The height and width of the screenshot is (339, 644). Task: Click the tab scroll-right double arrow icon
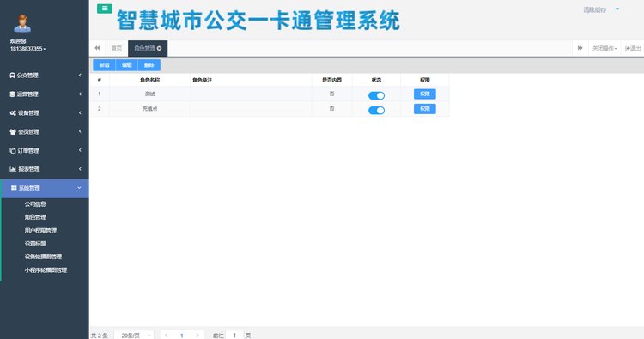click(x=580, y=48)
